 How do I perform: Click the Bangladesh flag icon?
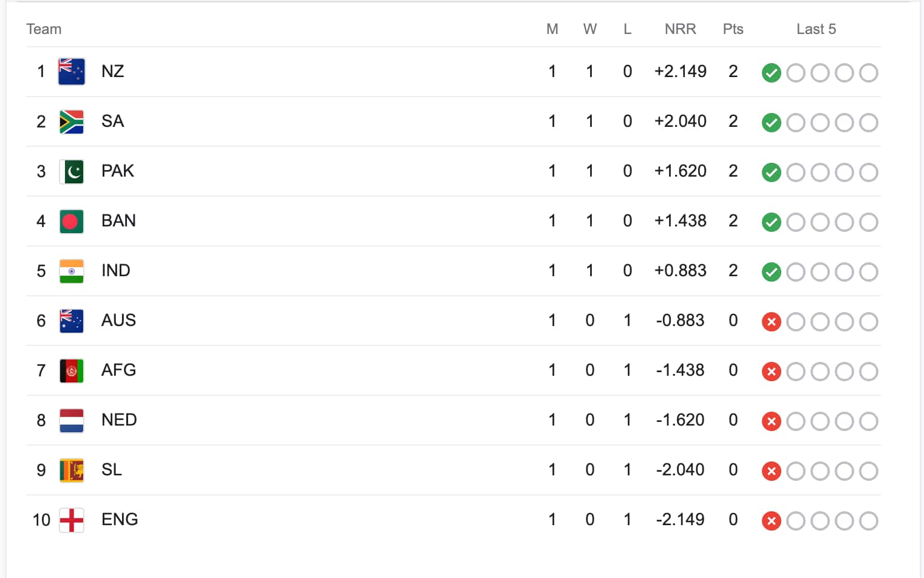click(x=72, y=221)
